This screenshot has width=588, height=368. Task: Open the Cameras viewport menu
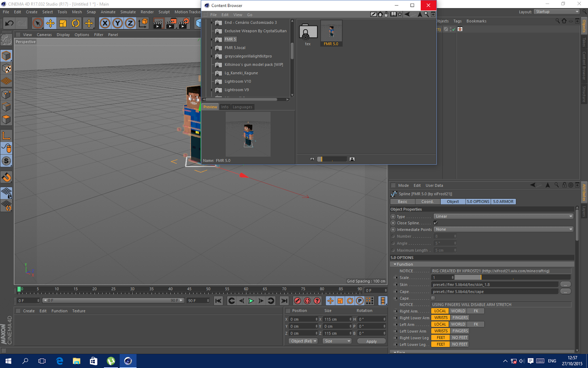tap(44, 35)
